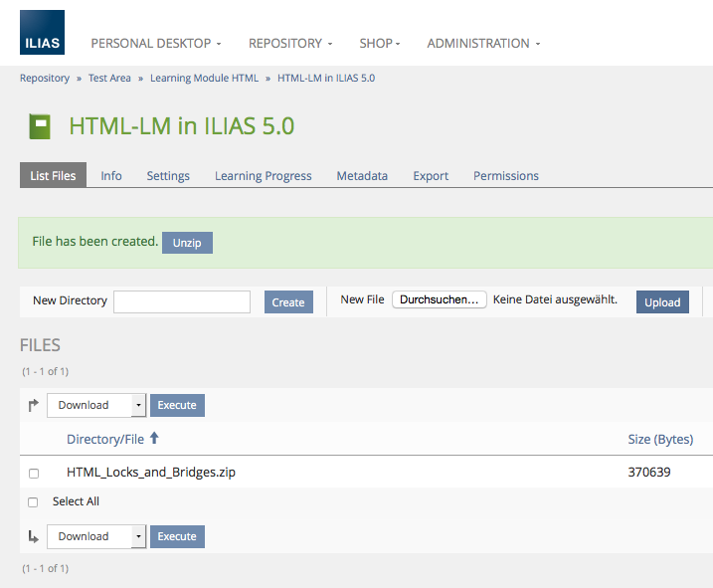Click the bottom arrow icon beside Download dropdown
The width and height of the screenshot is (713, 588).
pyautogui.click(x=33, y=536)
